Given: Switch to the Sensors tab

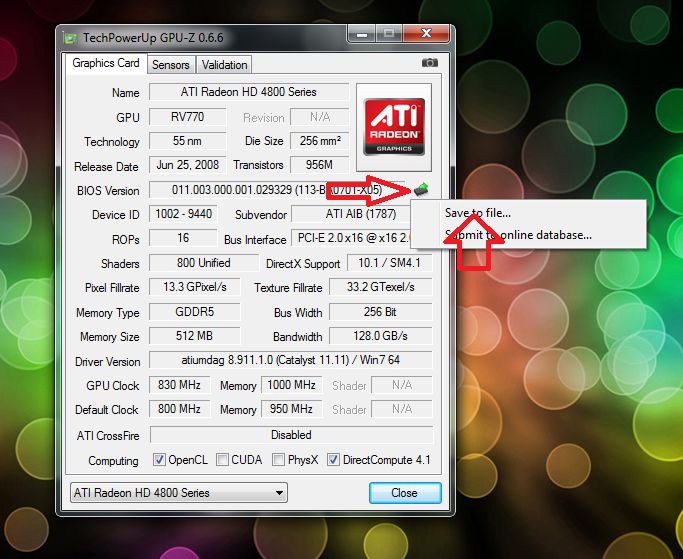Looking at the screenshot, I should (171, 65).
